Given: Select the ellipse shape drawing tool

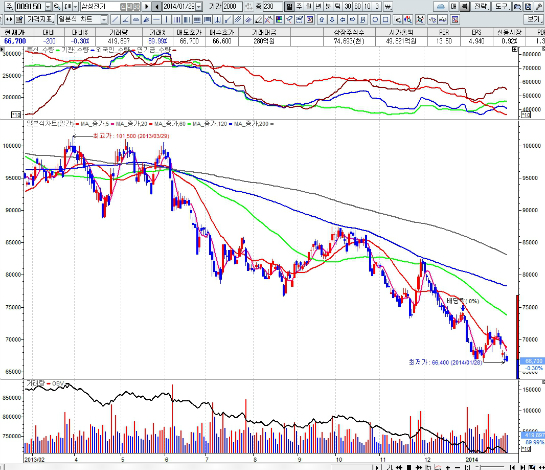Looking at the screenshot, I should [375, 19].
